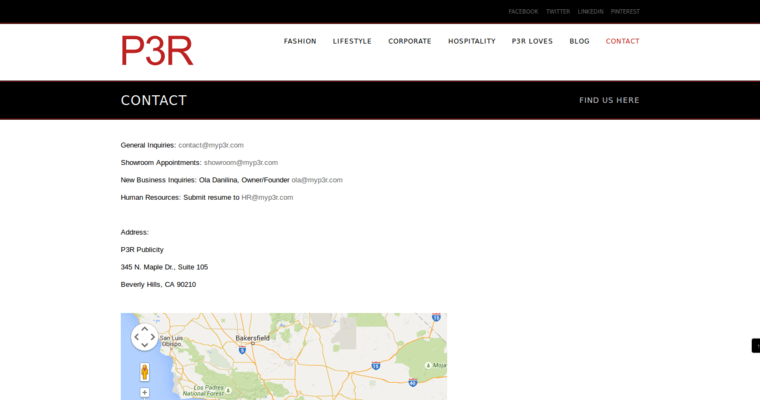This screenshot has height=400, width=760.
Task: Open the Corporate menu
Action: pyautogui.click(x=410, y=41)
